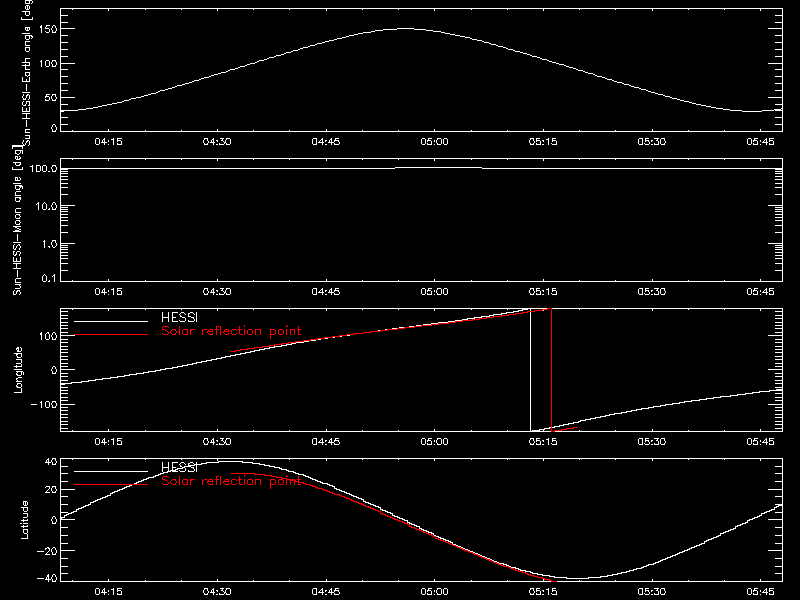Image resolution: width=800 pixels, height=600 pixels.
Task: Click 05:15 label under Longitude plot
Action: (x=543, y=442)
